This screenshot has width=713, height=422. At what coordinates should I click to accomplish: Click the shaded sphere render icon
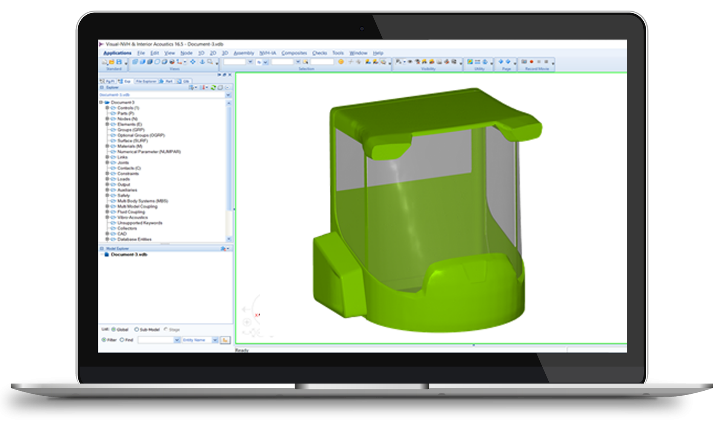(172, 62)
